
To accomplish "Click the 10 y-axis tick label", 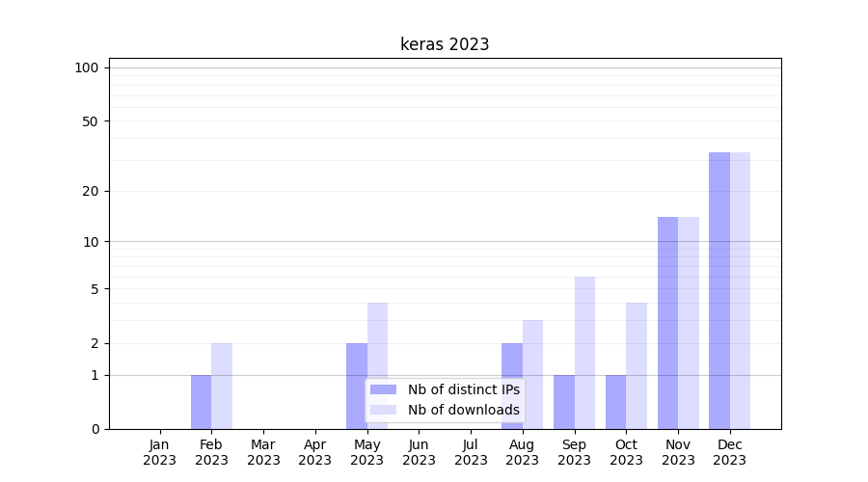I will tap(91, 242).
